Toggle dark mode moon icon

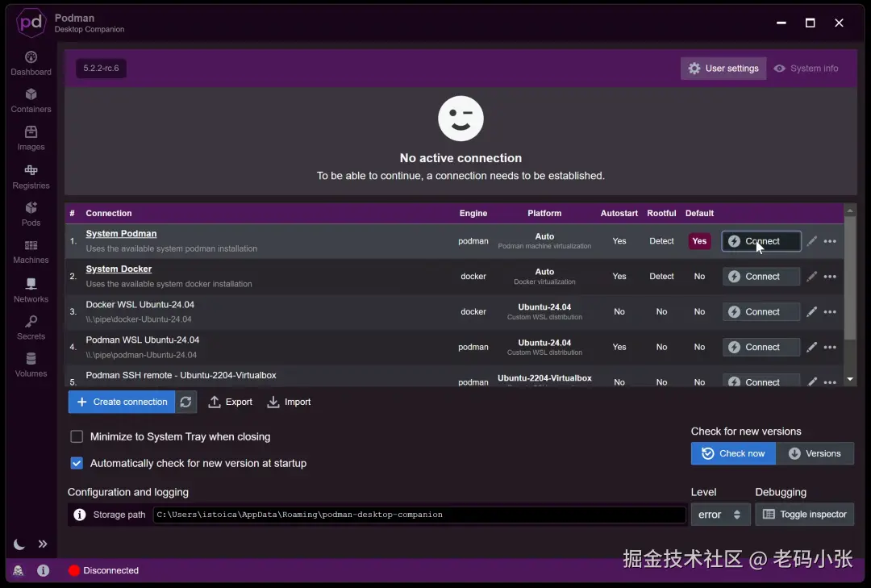pyautogui.click(x=19, y=544)
